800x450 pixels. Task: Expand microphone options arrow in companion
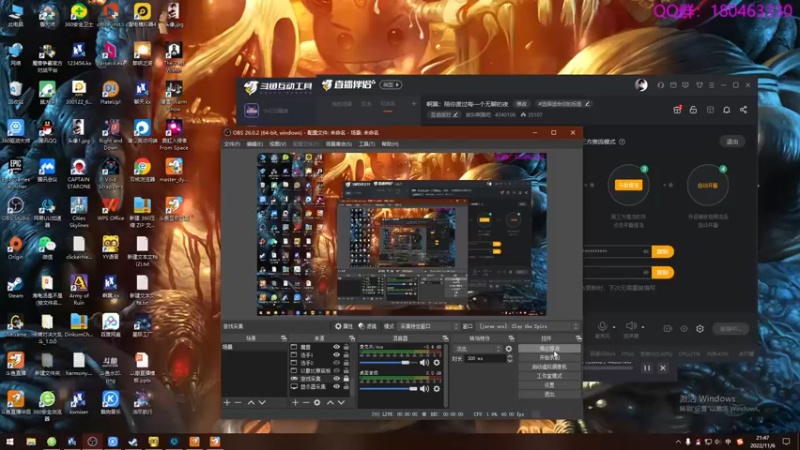point(614,327)
